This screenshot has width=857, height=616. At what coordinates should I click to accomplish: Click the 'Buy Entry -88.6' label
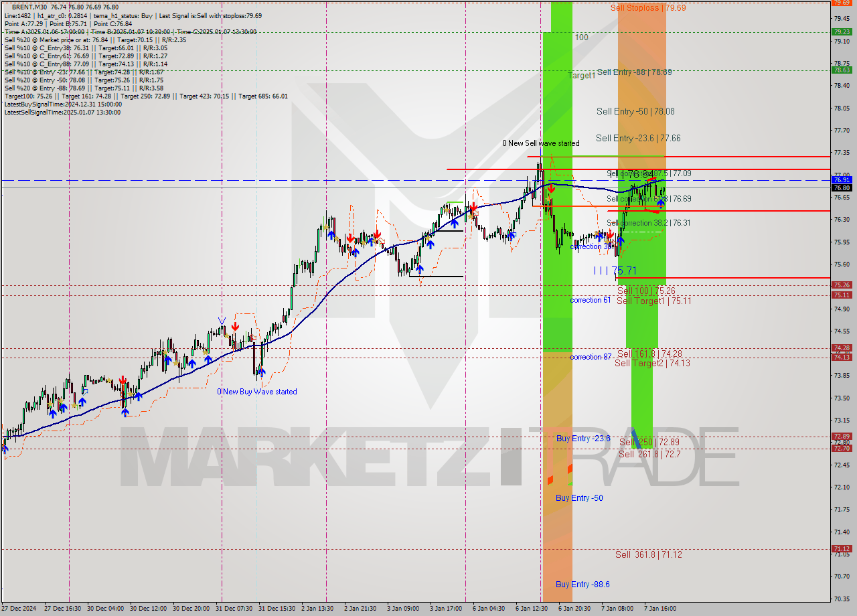pos(582,584)
